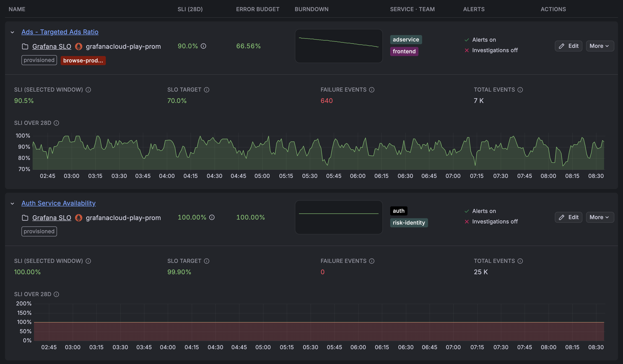Click provisioned badge in Ads row
623x364 pixels.
pyautogui.click(x=39, y=60)
